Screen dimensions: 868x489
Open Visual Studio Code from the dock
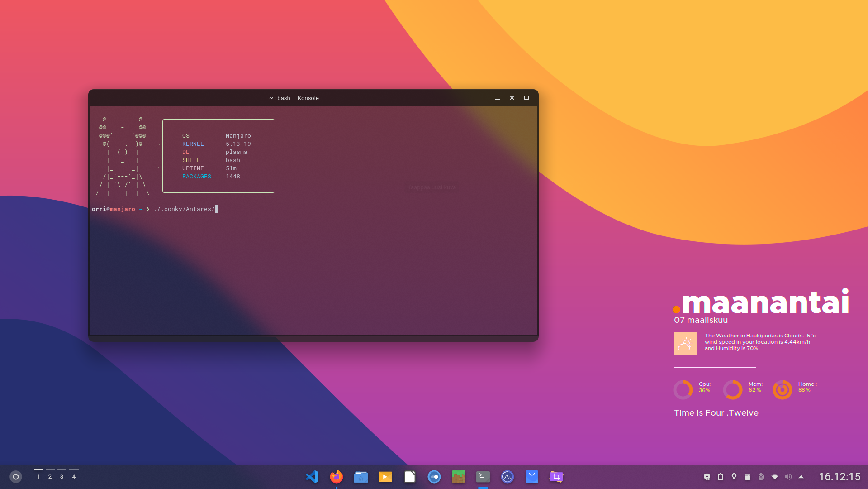click(312, 477)
